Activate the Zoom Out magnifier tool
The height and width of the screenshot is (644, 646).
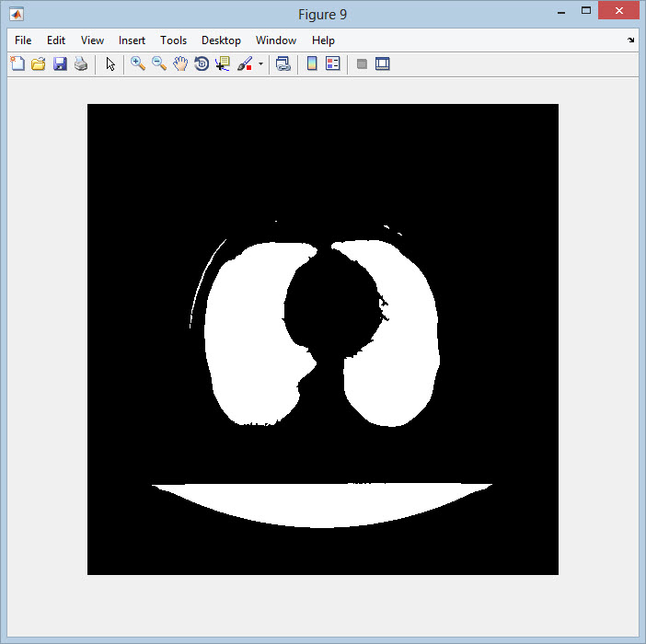pyautogui.click(x=159, y=63)
